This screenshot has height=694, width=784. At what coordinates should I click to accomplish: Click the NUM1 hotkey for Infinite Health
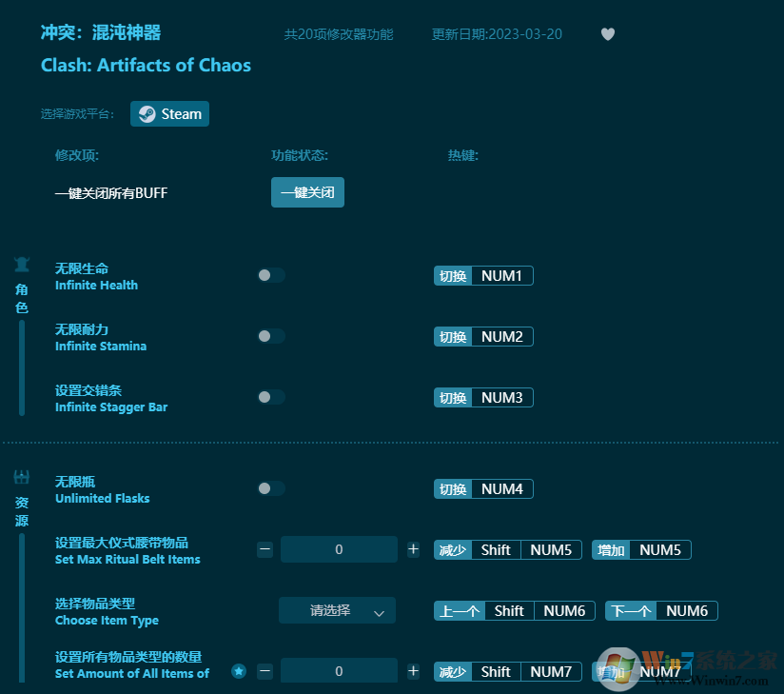[x=501, y=276]
